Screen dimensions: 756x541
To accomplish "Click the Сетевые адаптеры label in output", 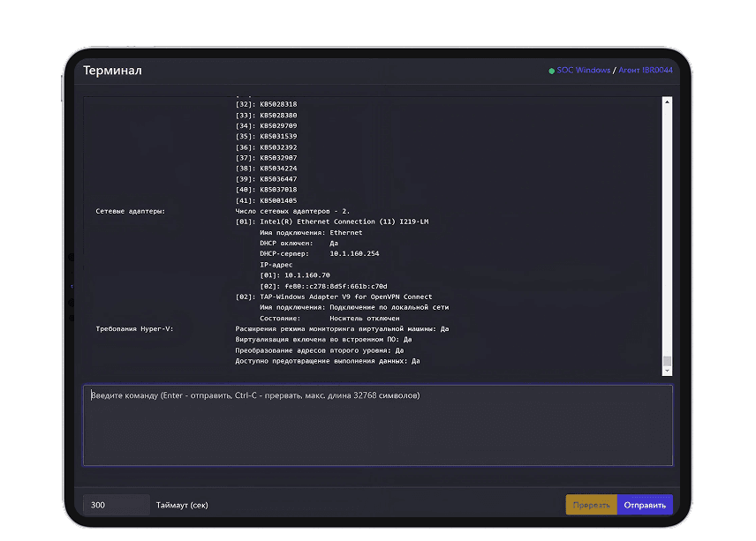I will tap(131, 212).
